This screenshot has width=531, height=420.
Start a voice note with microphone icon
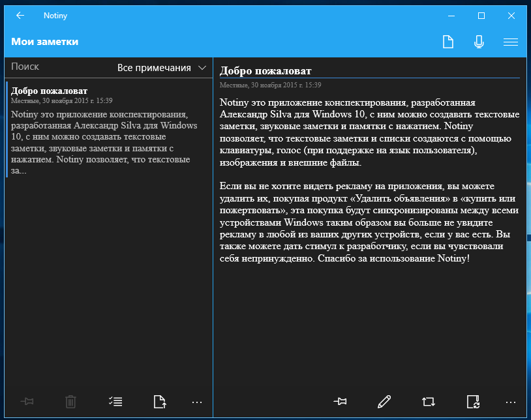(x=479, y=42)
